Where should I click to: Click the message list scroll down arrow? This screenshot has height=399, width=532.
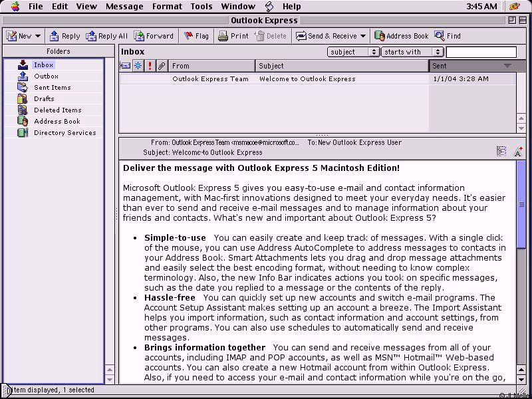click(x=521, y=128)
